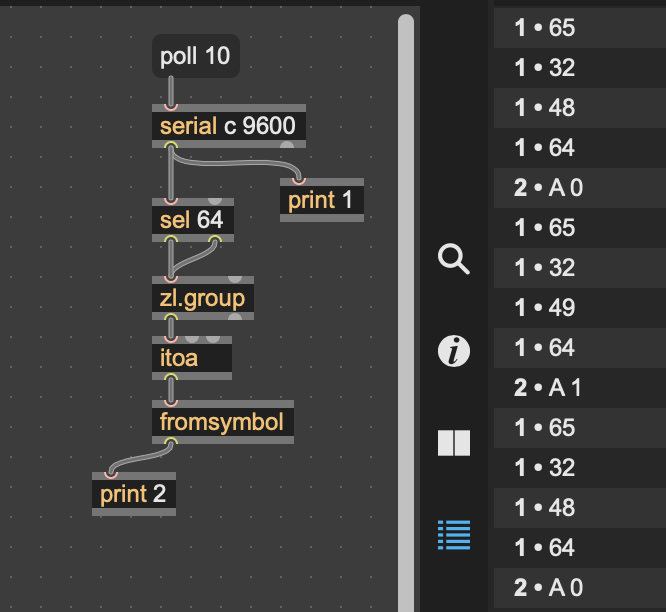The image size is (666, 612).
Task: Click the fromsymbol object box
Action: [x=222, y=422]
